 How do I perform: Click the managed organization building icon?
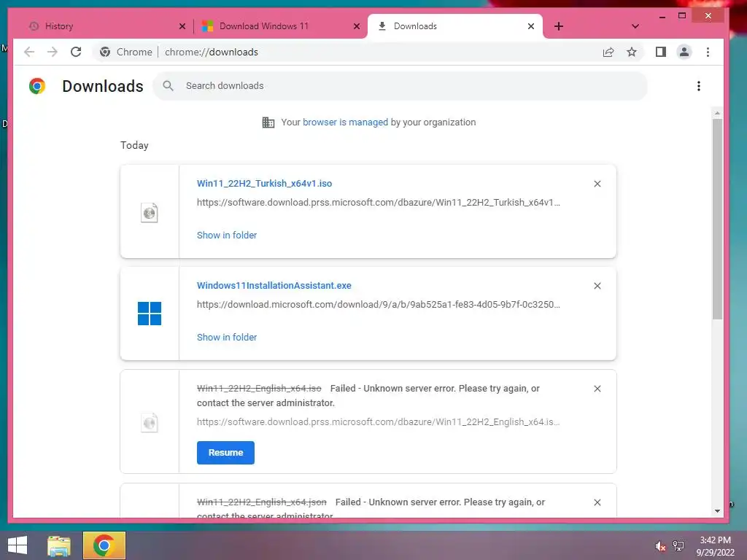point(268,122)
